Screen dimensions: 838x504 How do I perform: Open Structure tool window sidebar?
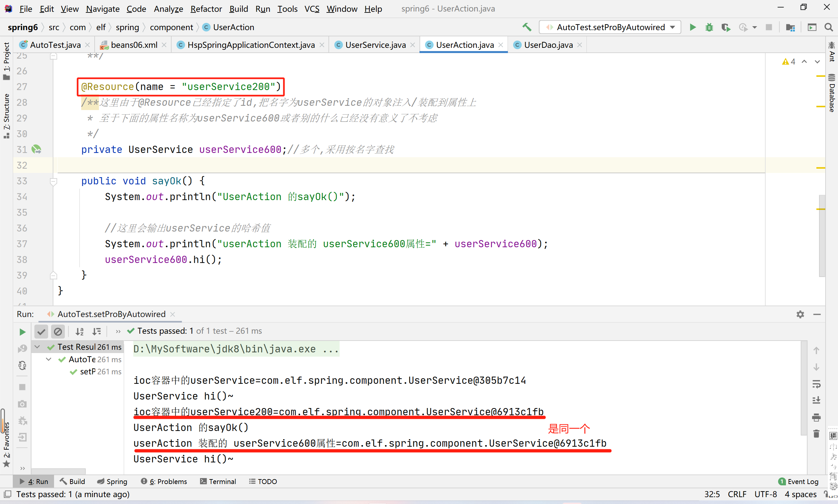coord(7,117)
